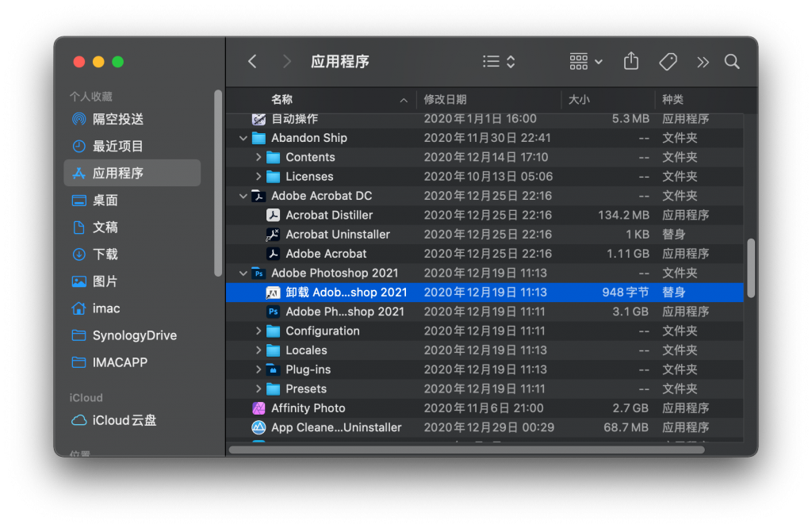Expand the Configuration folder
Image resolution: width=812 pixels, height=528 pixels.
(258, 331)
